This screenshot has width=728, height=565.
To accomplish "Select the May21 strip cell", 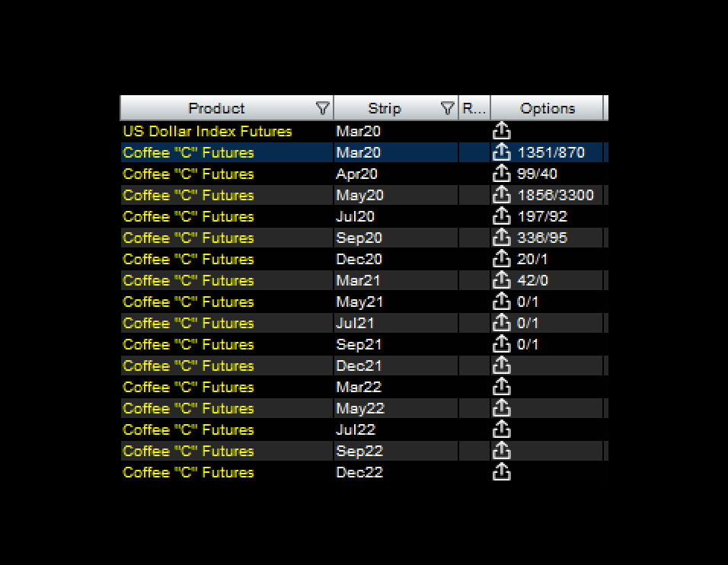I will pyautogui.click(x=395, y=302).
